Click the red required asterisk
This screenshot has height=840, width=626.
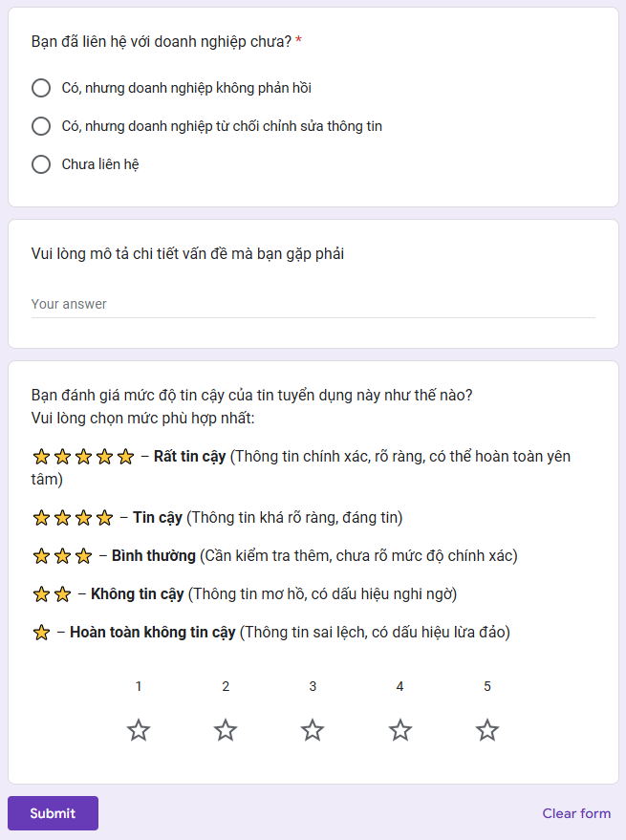coord(298,40)
